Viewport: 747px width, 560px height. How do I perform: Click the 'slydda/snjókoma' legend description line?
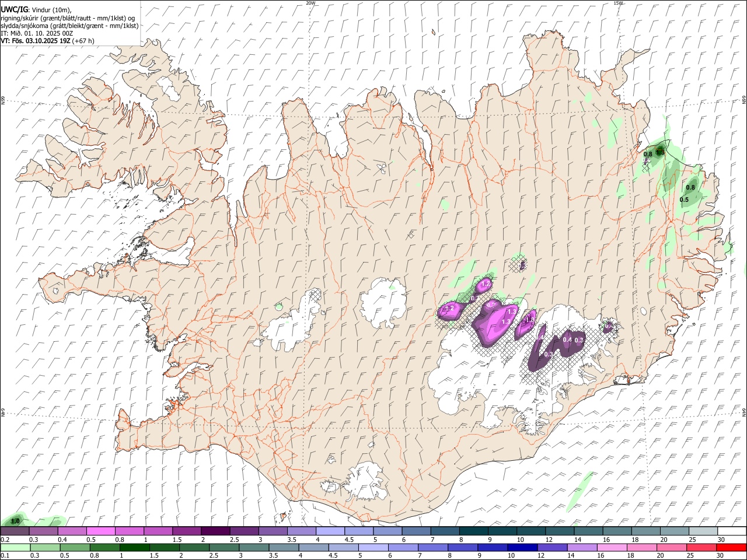point(69,26)
